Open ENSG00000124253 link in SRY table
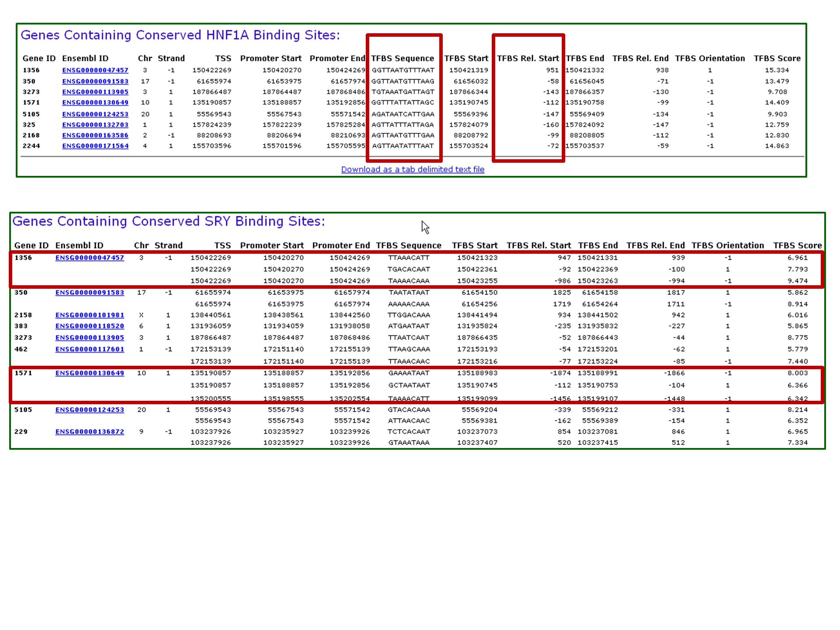This screenshot has width=840, height=630. [89, 409]
